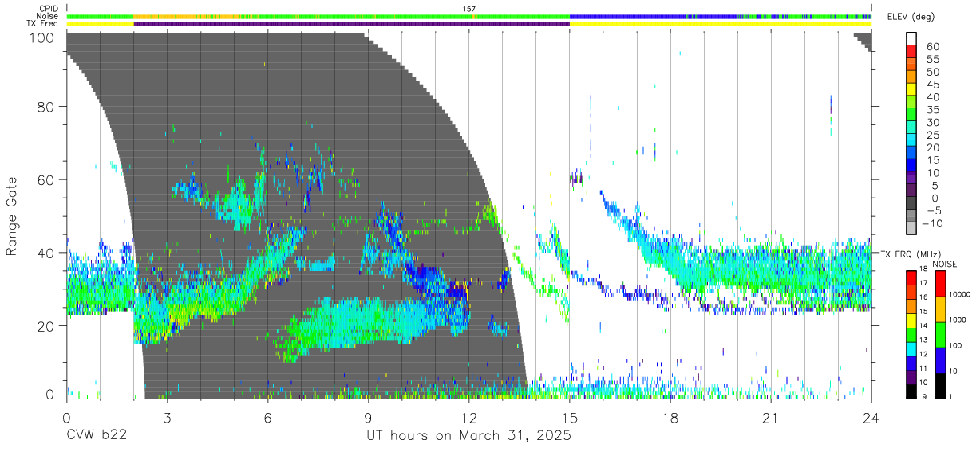Pick the dark gray swatch between 0 and -5
Screen dimensions: 980x452
click(x=911, y=204)
